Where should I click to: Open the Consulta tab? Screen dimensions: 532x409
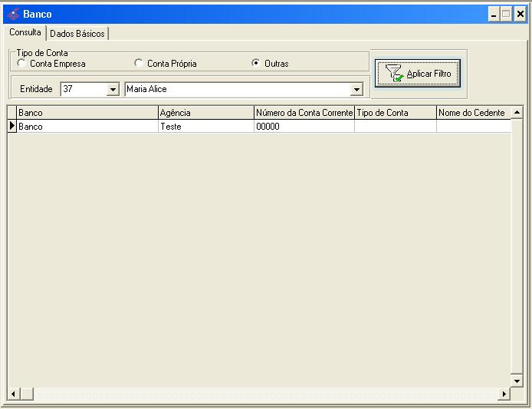[25, 33]
